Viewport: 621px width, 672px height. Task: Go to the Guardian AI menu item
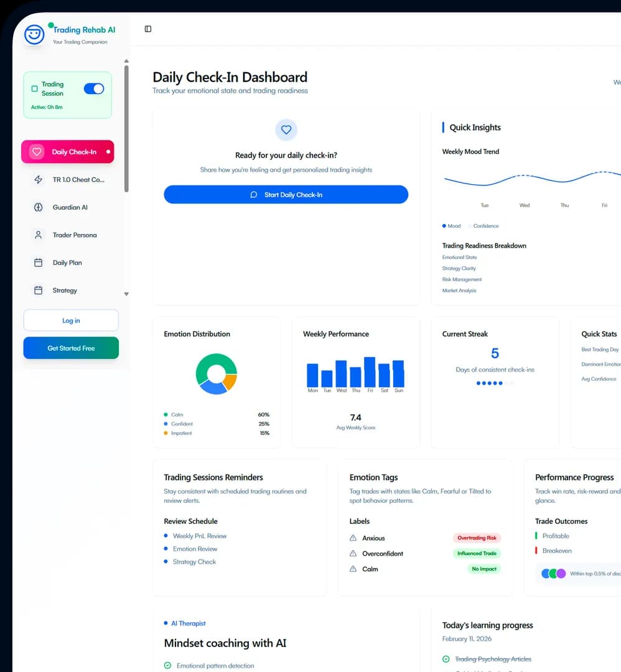70,207
